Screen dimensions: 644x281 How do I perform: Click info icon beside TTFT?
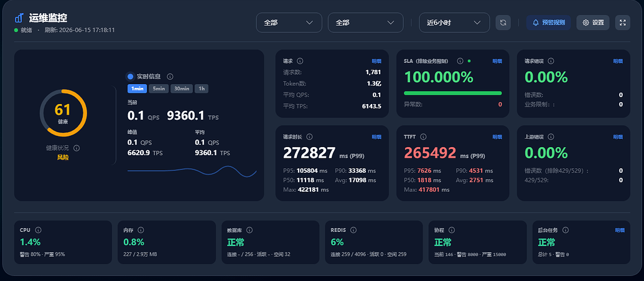point(423,136)
